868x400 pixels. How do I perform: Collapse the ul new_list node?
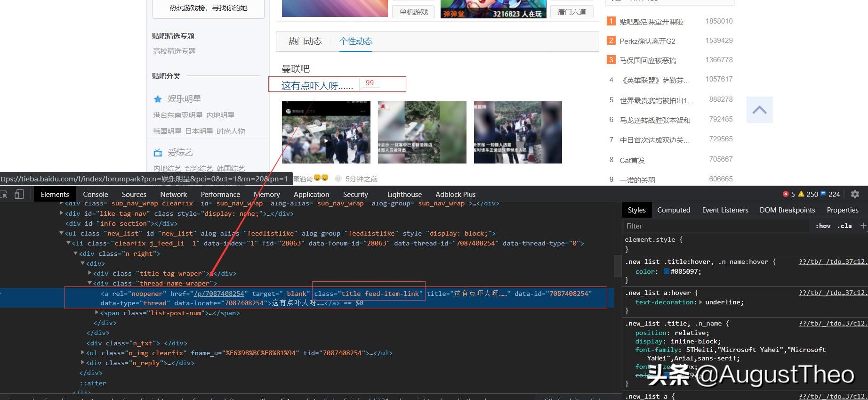pyautogui.click(x=61, y=233)
